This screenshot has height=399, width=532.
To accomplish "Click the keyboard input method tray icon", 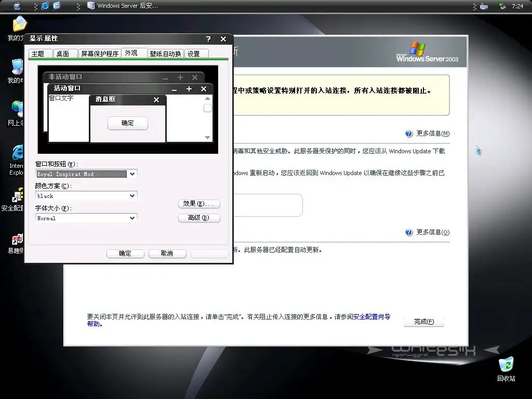I will (x=484, y=6).
